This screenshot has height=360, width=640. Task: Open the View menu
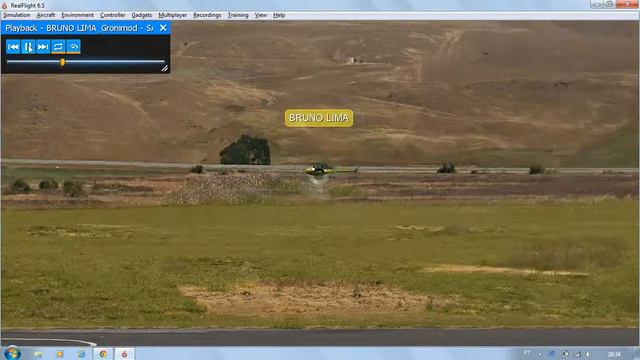pyautogui.click(x=260, y=15)
